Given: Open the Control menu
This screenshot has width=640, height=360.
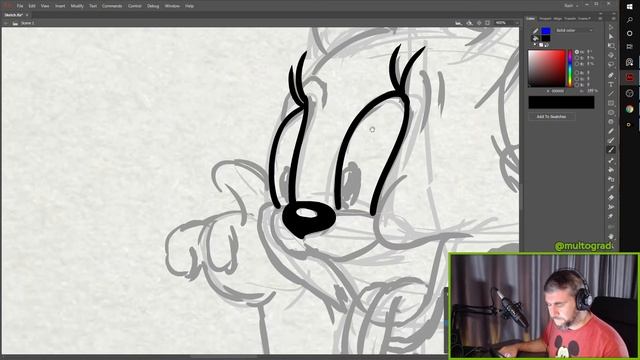Looking at the screenshot, I should pyautogui.click(x=135, y=6).
